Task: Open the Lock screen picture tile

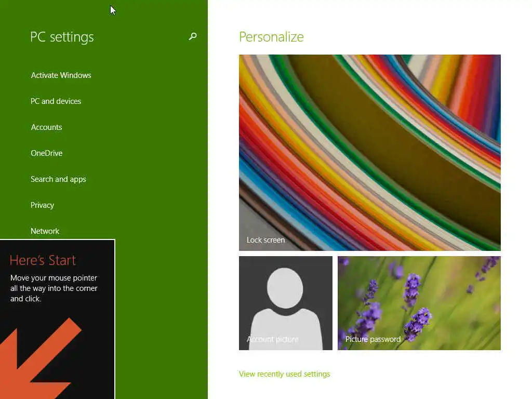Action: [x=369, y=153]
